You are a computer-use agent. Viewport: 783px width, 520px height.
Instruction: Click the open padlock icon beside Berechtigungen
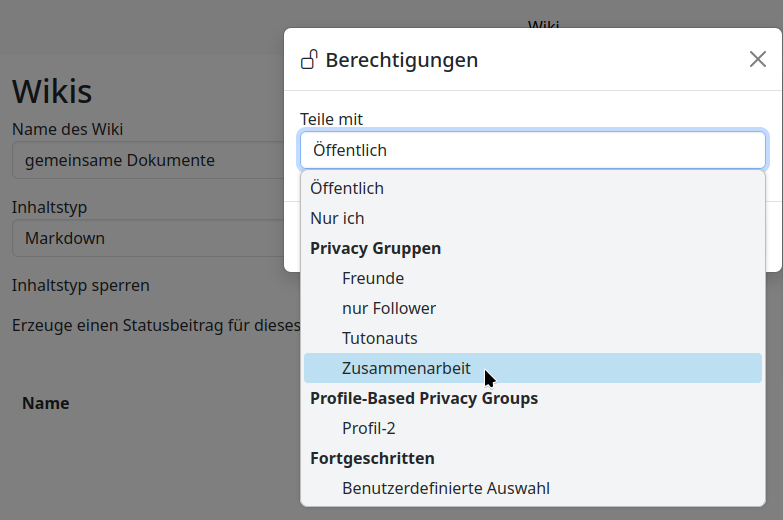(x=310, y=60)
